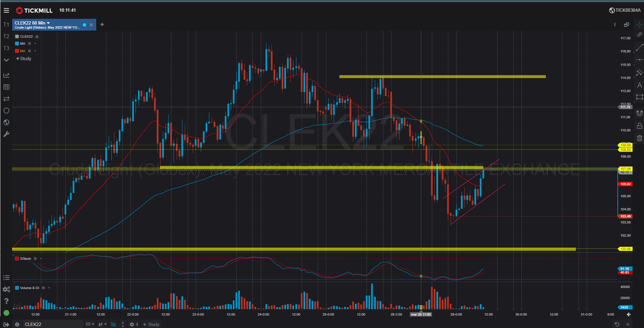Select the text annotation tool
Viewport: 644px width, 328px height.
[639, 85]
